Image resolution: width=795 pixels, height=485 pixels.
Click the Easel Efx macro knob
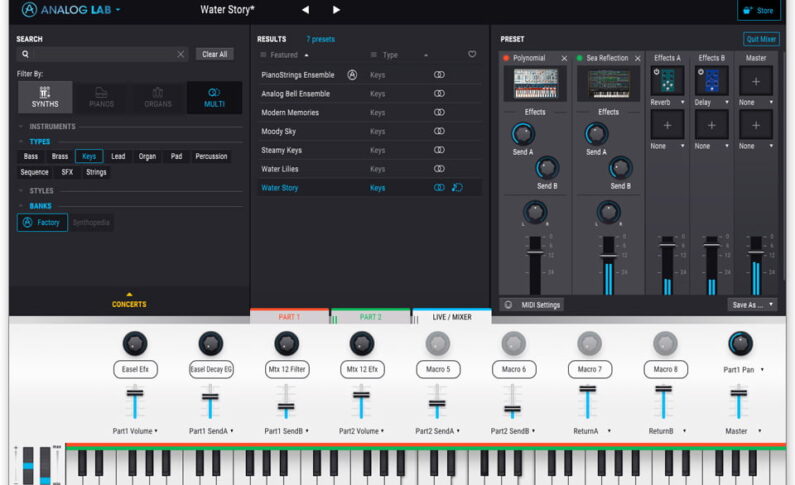point(135,344)
